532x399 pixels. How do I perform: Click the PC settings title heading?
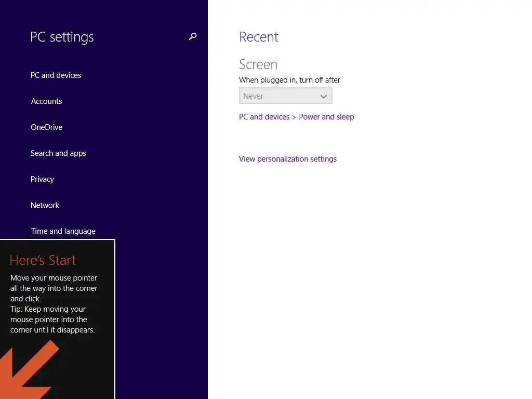pyautogui.click(x=62, y=37)
